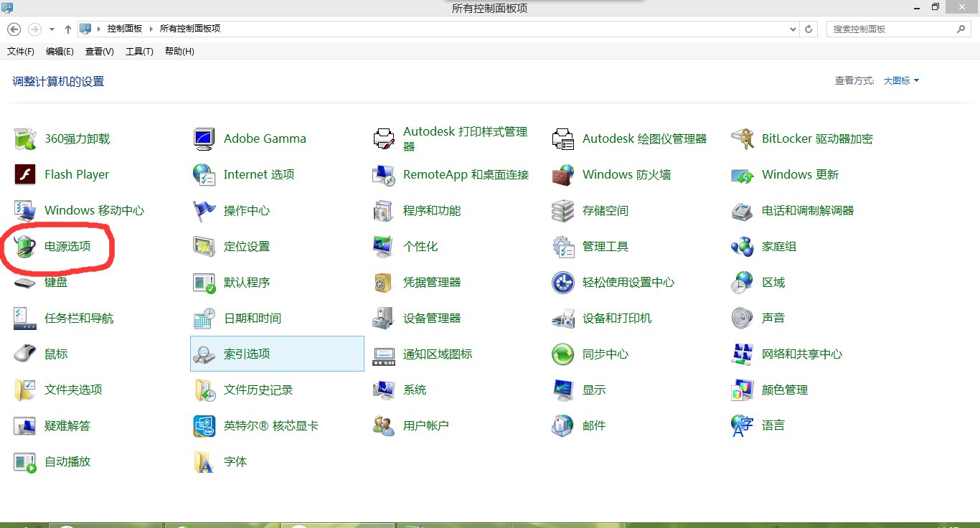Expand the address bar dropdown arrow

tap(792, 29)
